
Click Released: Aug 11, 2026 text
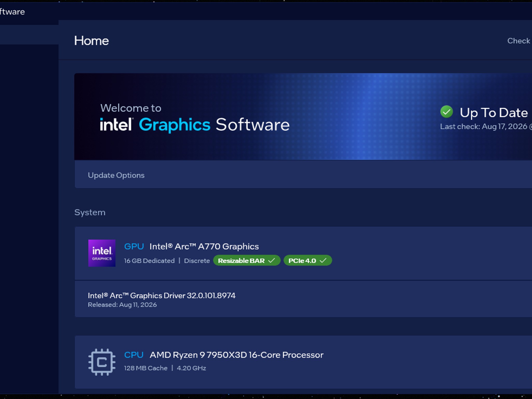coord(122,305)
